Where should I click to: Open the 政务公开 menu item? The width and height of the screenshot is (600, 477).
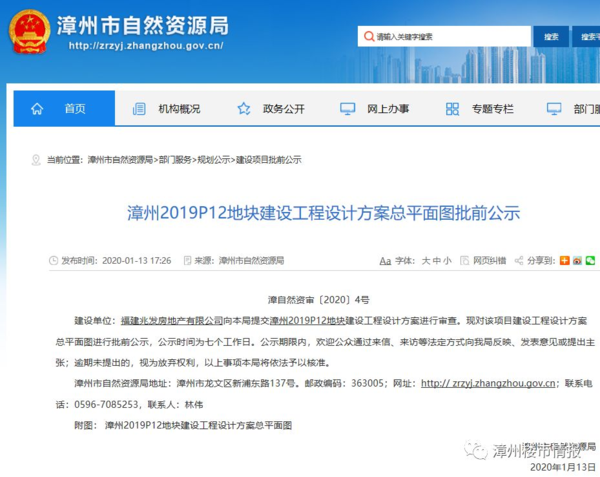coord(283,108)
